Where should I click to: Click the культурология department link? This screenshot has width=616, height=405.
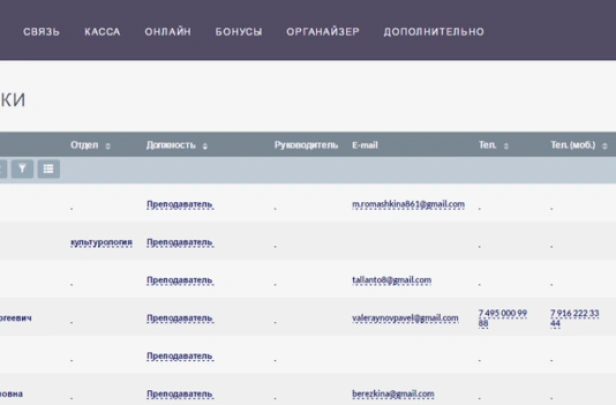101,242
